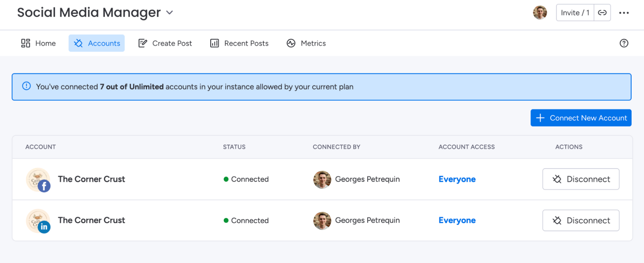Open the user avatar in the header
Viewport: 644px width, 263px height.
pyautogui.click(x=540, y=13)
